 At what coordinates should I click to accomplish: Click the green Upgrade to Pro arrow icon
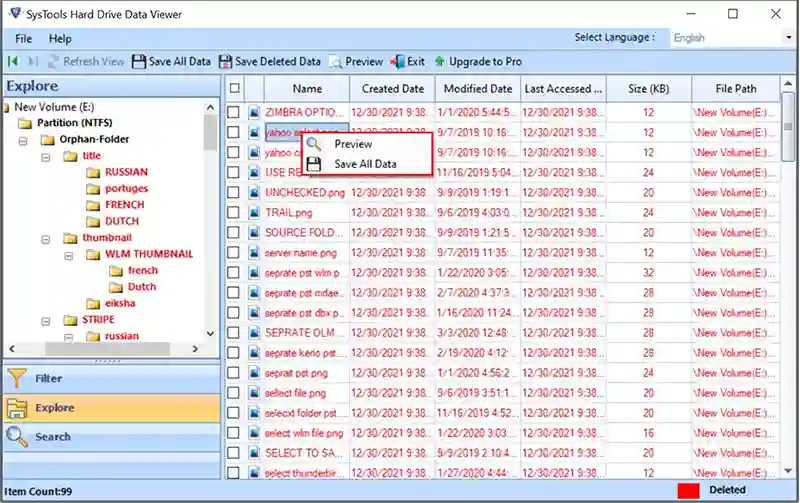pos(439,62)
